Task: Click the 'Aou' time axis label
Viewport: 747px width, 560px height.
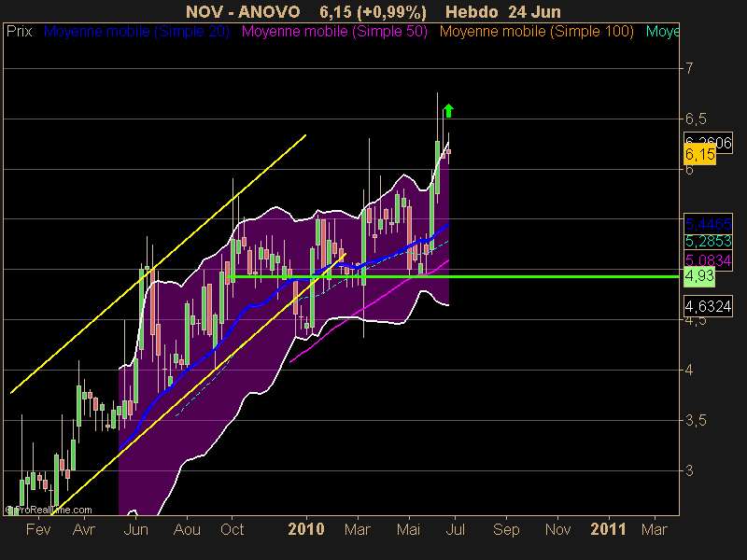Action: 187,529
